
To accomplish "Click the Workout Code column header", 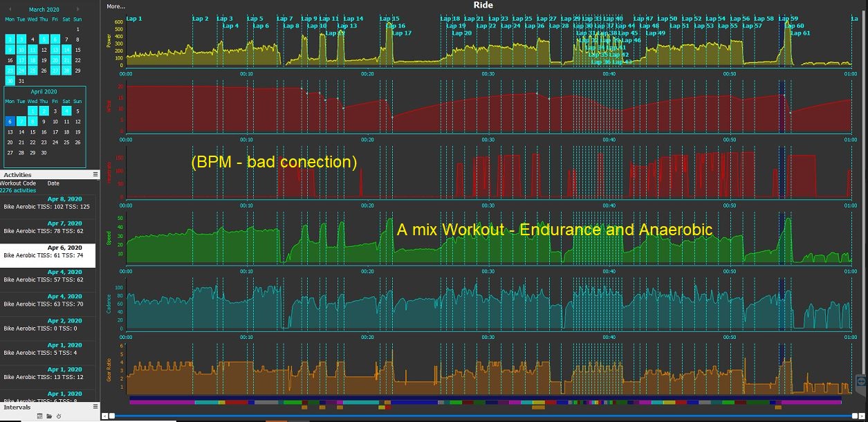I will pos(18,183).
